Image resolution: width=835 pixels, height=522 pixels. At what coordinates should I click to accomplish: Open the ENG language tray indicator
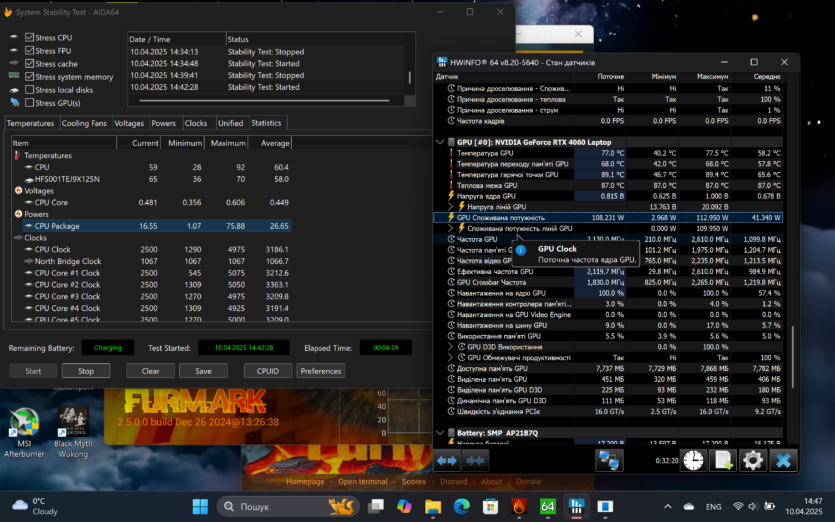pyautogui.click(x=714, y=507)
